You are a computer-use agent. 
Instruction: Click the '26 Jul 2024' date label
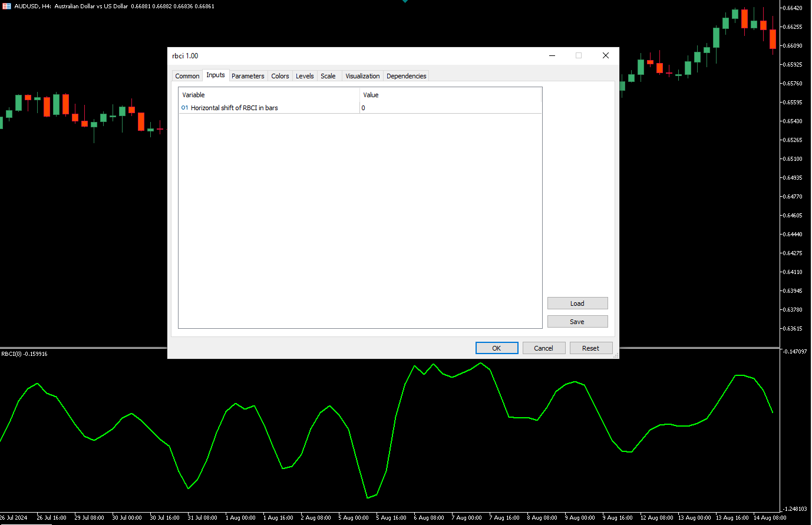(14, 518)
